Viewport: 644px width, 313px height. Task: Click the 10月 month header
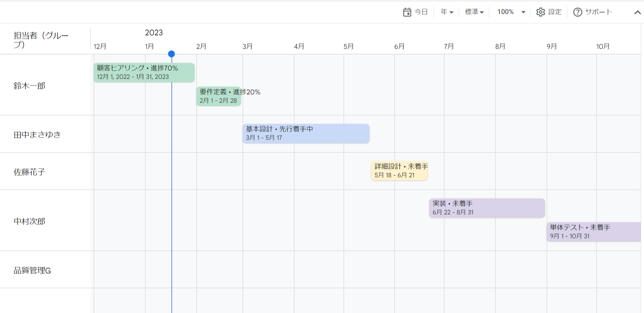603,46
